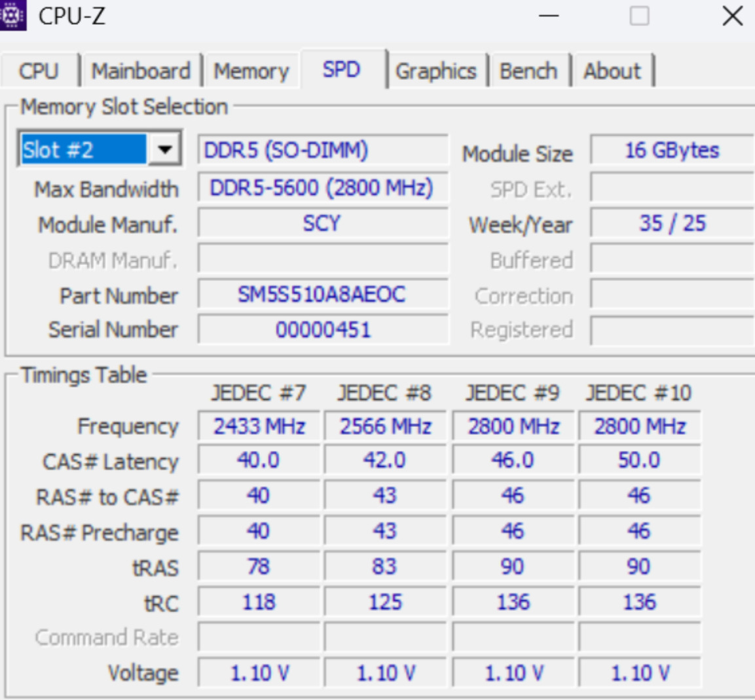Close the CPU-Z window

[733, 16]
